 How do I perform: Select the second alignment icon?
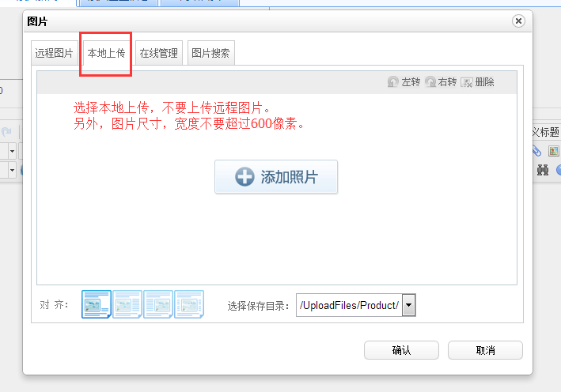point(127,304)
